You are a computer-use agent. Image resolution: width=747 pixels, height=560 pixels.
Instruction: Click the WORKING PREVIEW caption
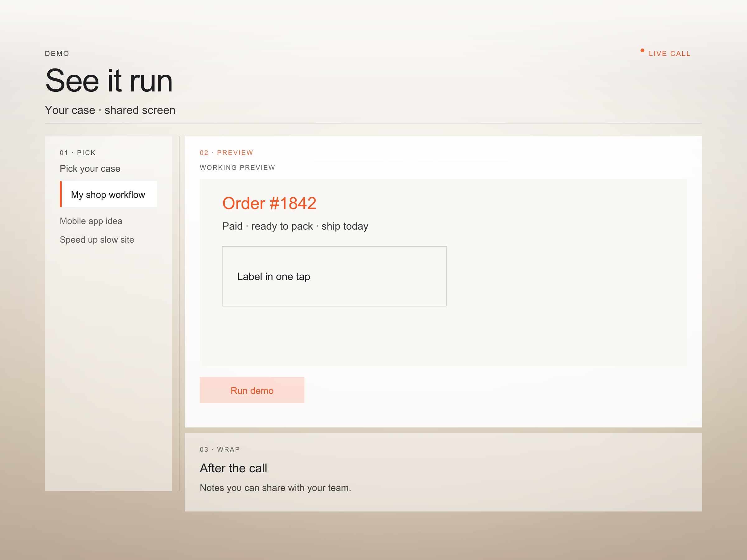tap(237, 167)
